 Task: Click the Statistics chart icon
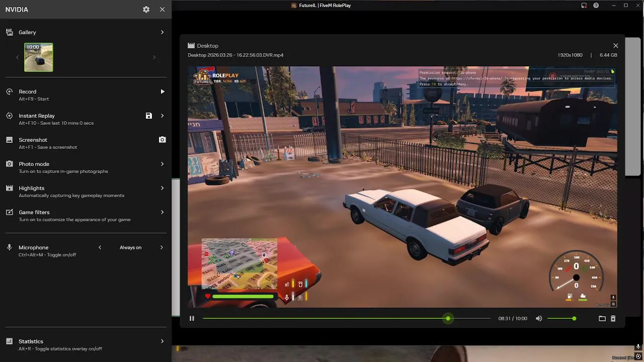pos(9,341)
